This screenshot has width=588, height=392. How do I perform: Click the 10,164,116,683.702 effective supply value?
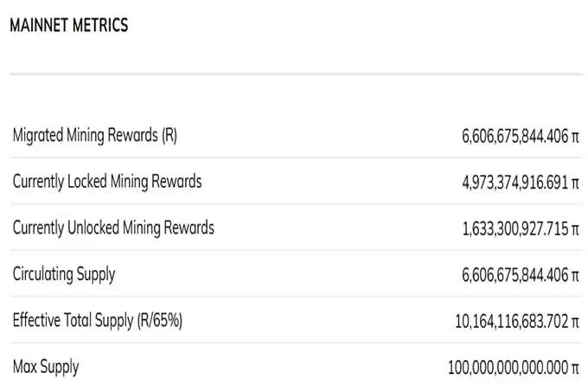[x=511, y=322]
